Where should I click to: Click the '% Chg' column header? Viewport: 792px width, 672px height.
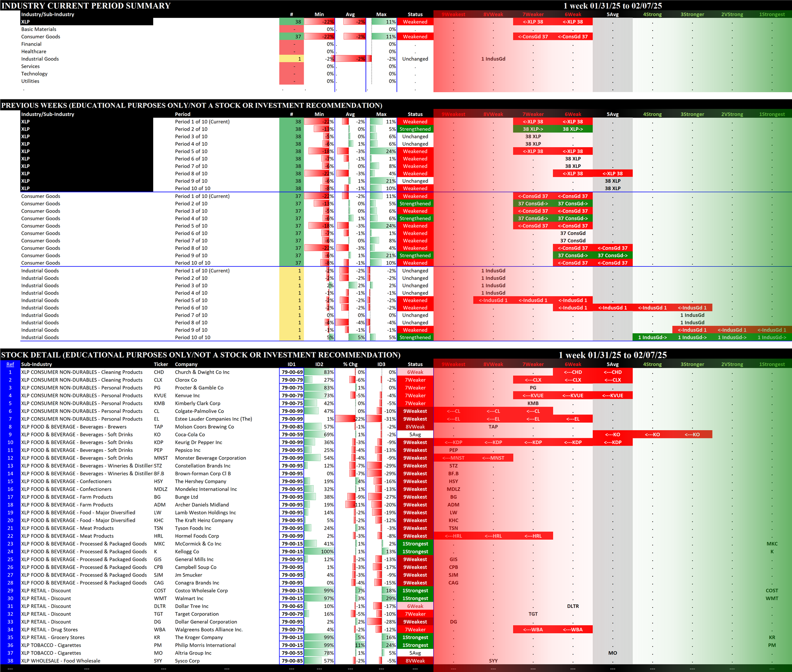click(x=350, y=364)
